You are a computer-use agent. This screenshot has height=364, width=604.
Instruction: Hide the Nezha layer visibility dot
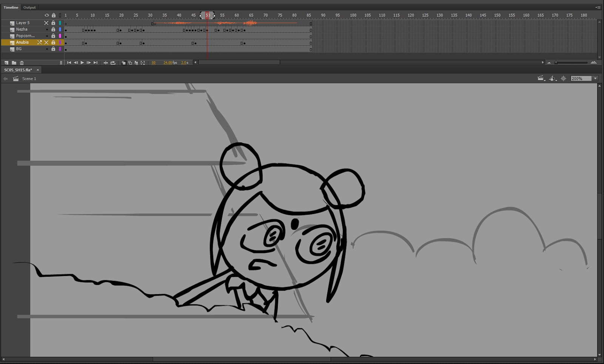point(47,29)
